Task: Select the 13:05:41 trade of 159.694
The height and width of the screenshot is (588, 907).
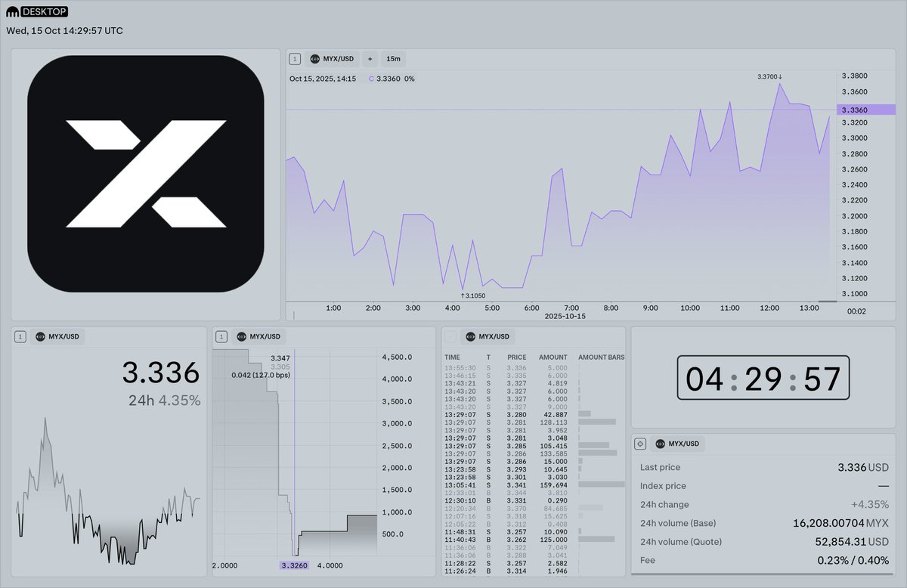Action: coord(534,484)
